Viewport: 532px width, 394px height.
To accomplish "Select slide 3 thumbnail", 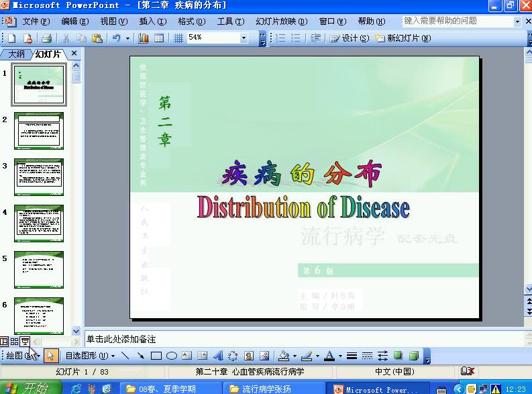I will click(39, 177).
